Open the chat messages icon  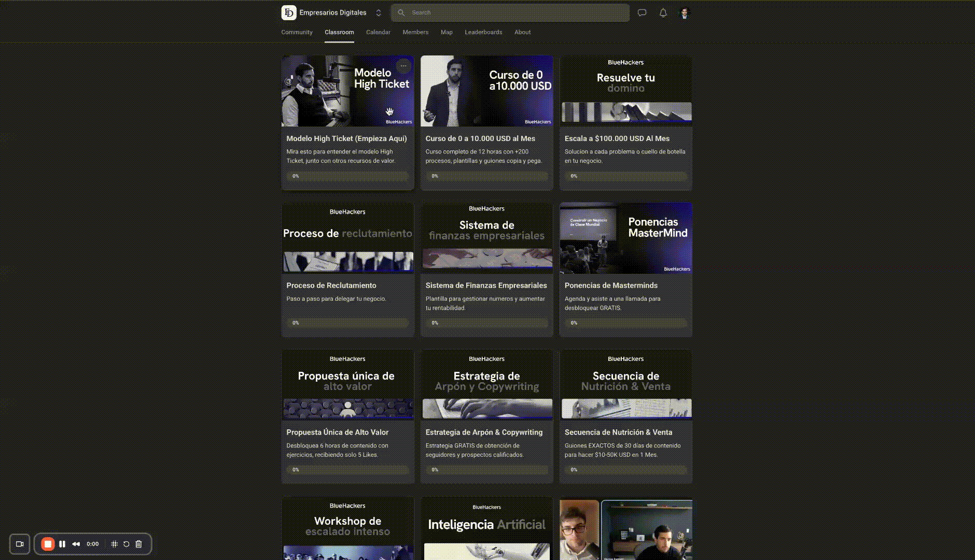point(642,12)
